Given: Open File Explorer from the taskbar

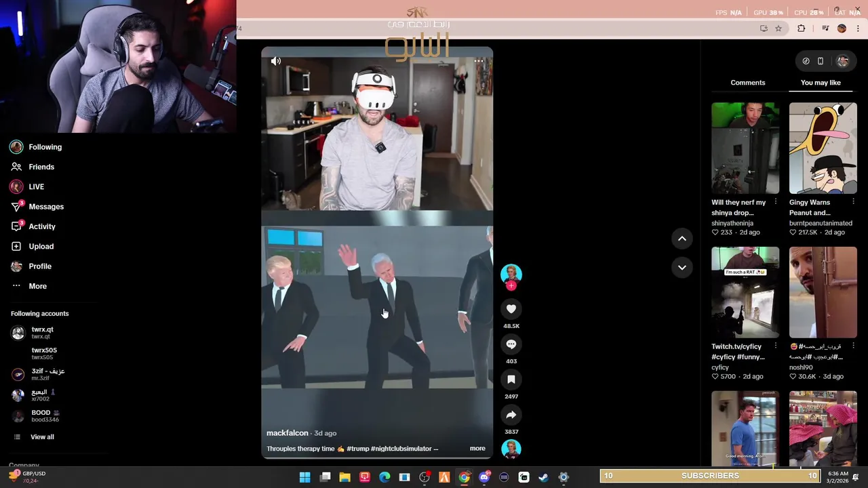Looking at the screenshot, I should click(345, 477).
